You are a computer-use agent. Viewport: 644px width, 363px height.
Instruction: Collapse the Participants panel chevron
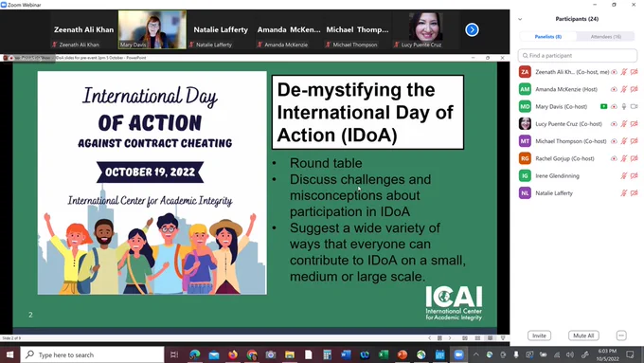click(520, 19)
